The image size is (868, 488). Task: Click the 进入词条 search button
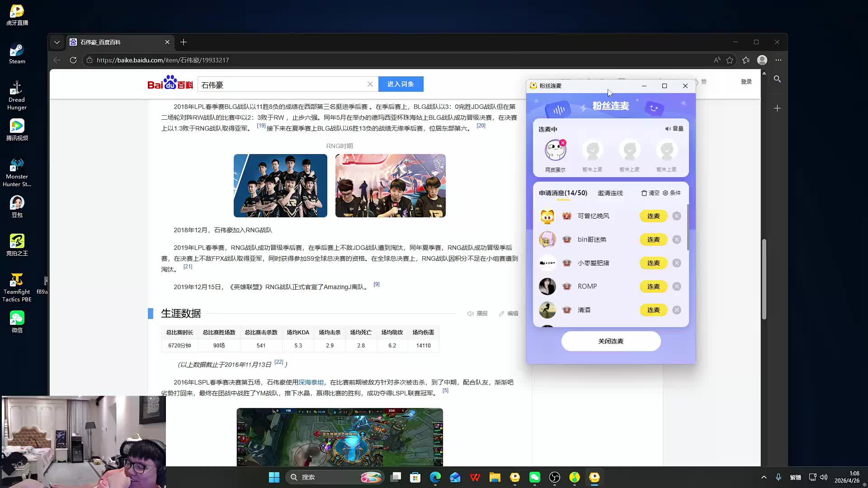coord(401,84)
